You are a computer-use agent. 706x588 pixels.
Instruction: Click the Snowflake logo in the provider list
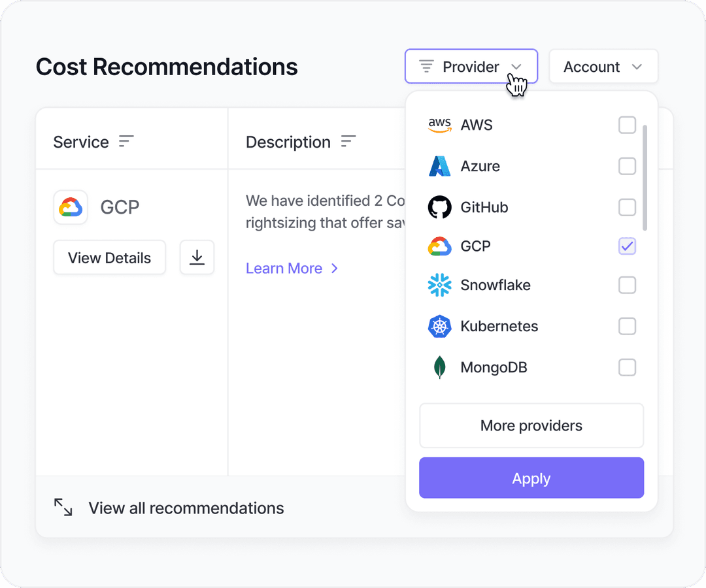tap(440, 285)
